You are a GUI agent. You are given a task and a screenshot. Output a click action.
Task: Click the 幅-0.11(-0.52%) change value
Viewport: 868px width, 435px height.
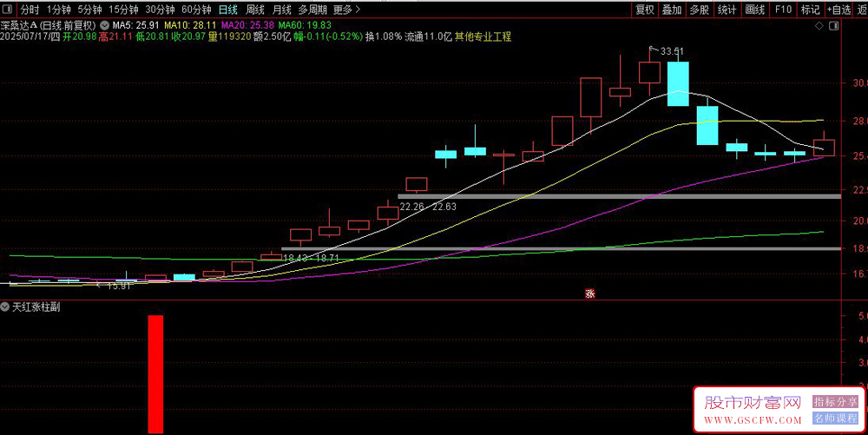coord(328,37)
